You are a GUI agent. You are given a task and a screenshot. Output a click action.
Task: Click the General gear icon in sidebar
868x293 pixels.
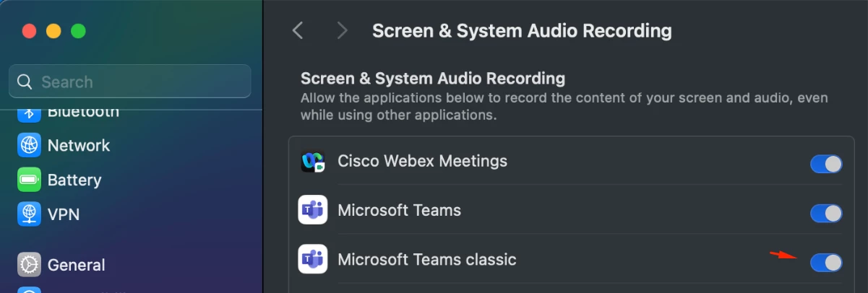tap(30, 265)
